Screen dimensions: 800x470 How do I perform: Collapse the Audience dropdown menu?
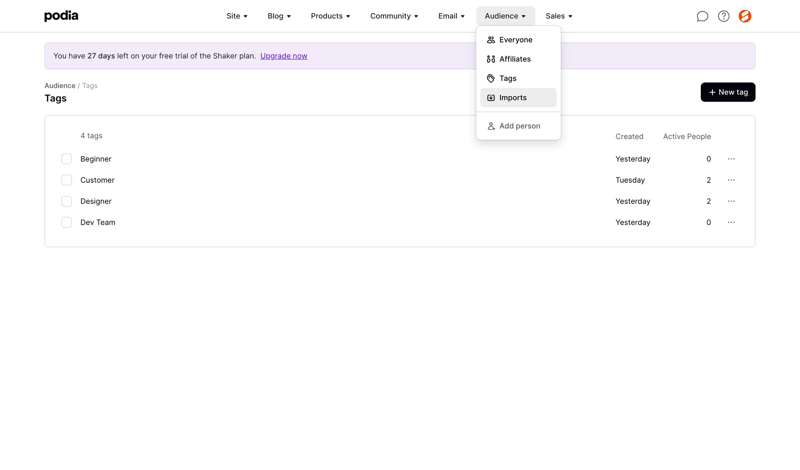click(x=505, y=16)
